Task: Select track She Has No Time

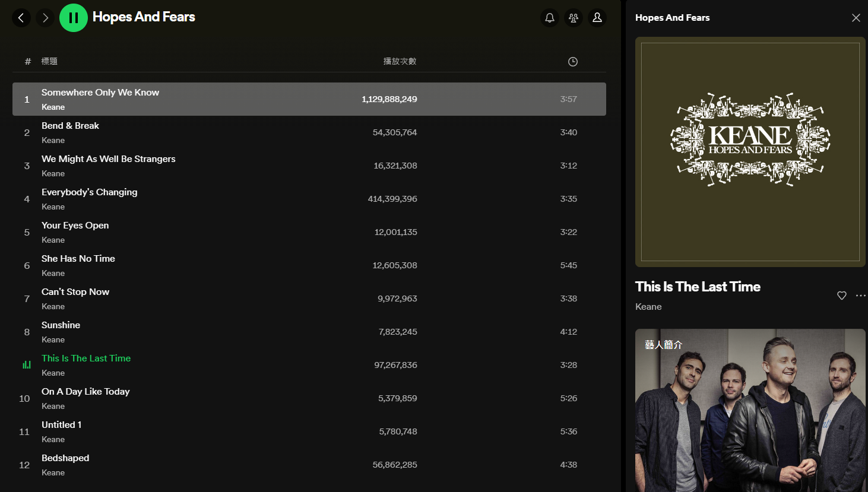Action: 78,259
